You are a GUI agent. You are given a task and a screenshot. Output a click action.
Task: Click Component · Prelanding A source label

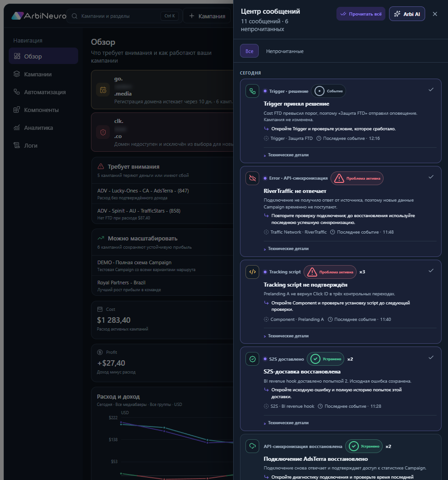[297, 319]
